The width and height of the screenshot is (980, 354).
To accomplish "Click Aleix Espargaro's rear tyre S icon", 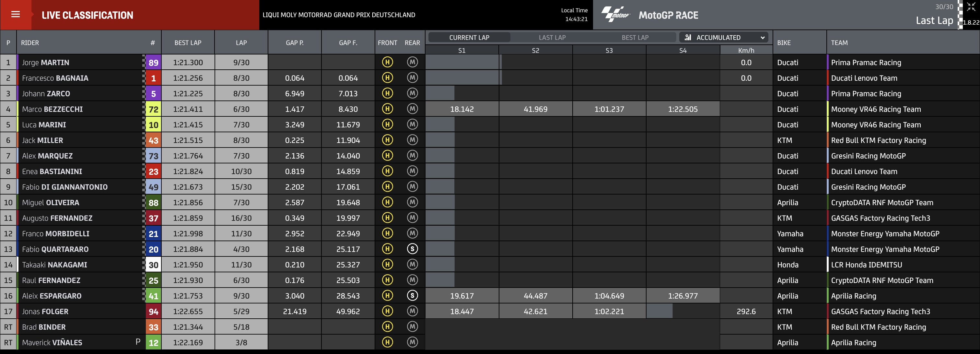I will pos(413,295).
